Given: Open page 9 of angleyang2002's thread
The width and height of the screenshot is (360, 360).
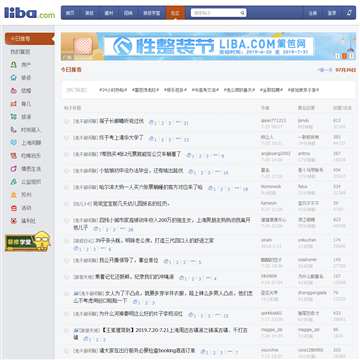Looking at the screenshot, I should pos(222,156).
